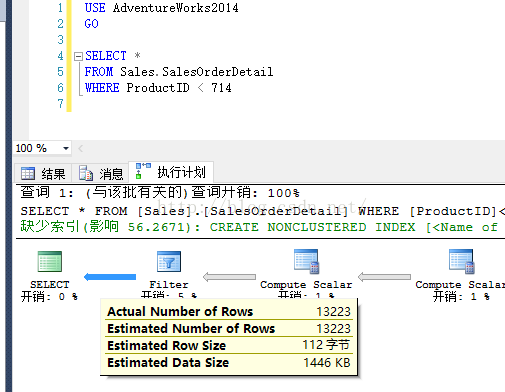Select the rightmost Compute Scalar operator icon

[x=462, y=262]
